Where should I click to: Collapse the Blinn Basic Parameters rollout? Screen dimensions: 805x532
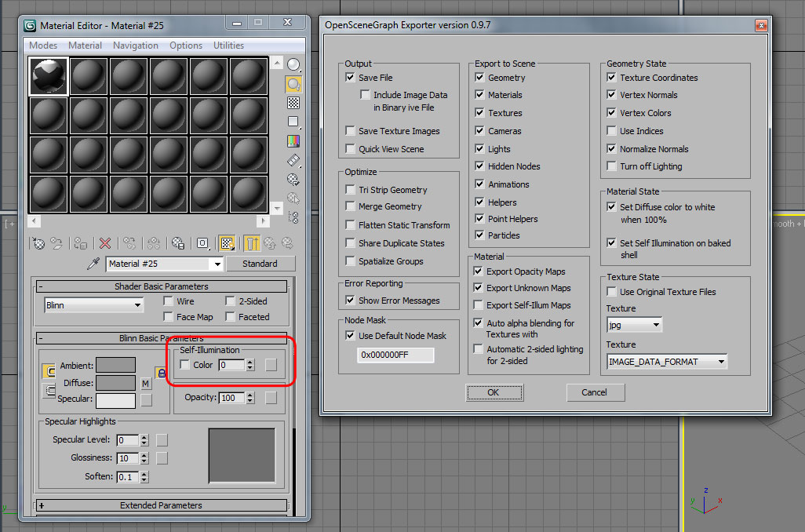point(162,338)
